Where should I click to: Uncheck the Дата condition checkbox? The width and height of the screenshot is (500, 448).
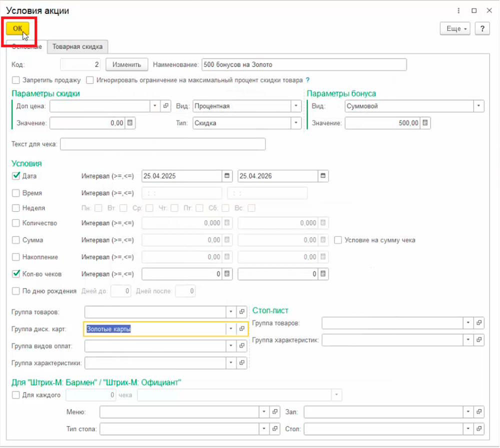(x=16, y=176)
